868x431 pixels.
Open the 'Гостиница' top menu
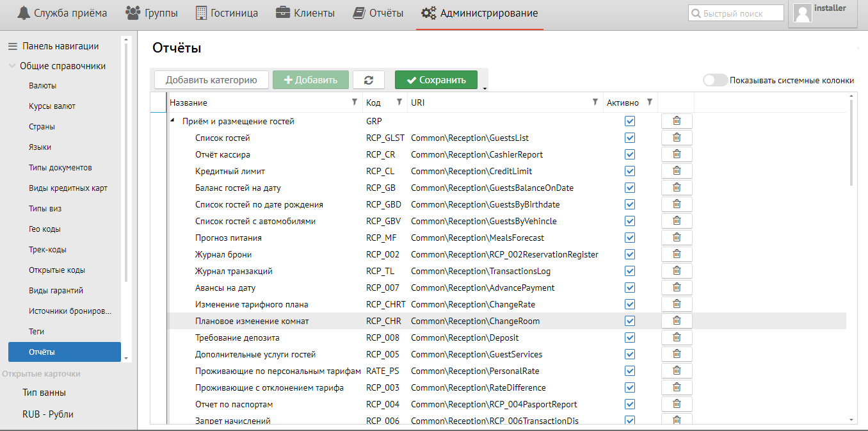tap(227, 13)
